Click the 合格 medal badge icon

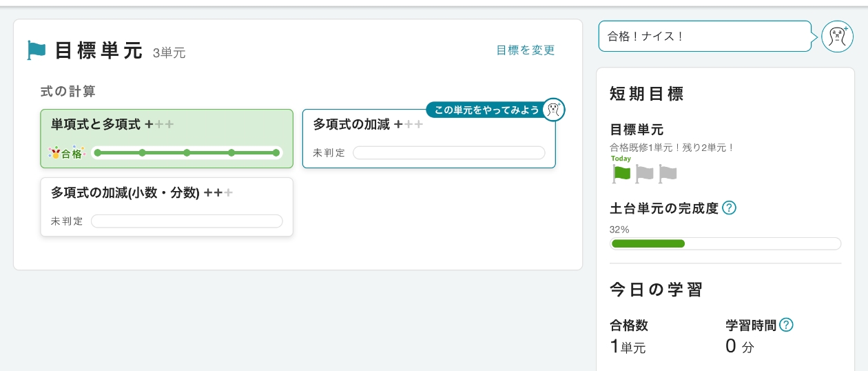(66, 153)
